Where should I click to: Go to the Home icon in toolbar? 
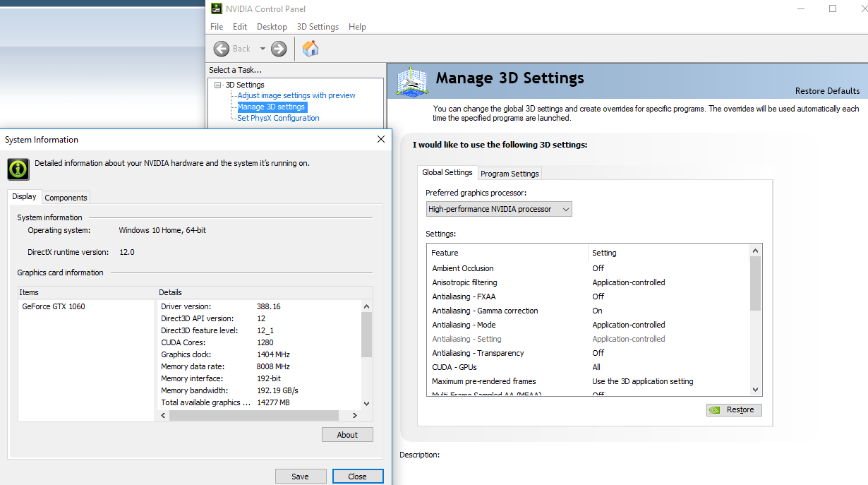[x=311, y=49]
